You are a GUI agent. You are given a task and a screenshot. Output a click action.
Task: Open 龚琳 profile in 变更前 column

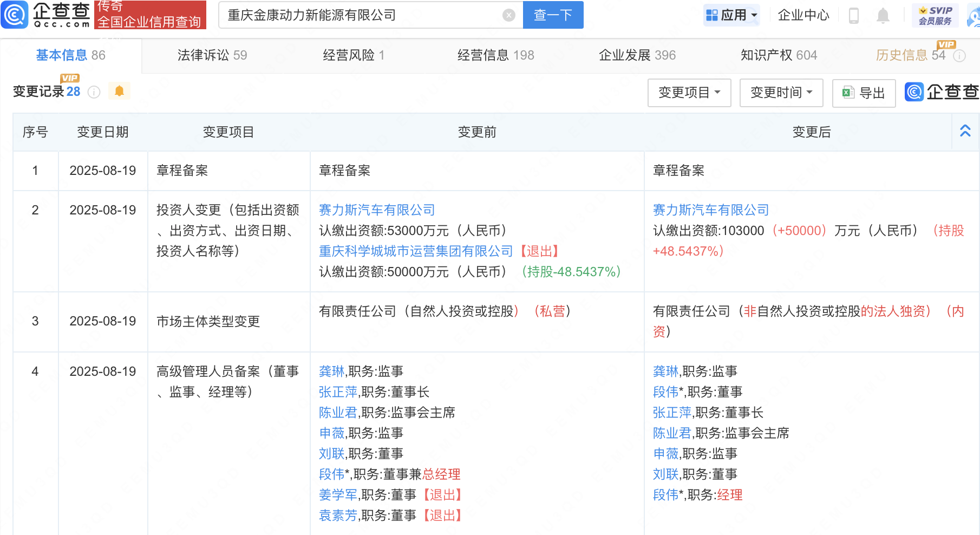[x=331, y=371]
